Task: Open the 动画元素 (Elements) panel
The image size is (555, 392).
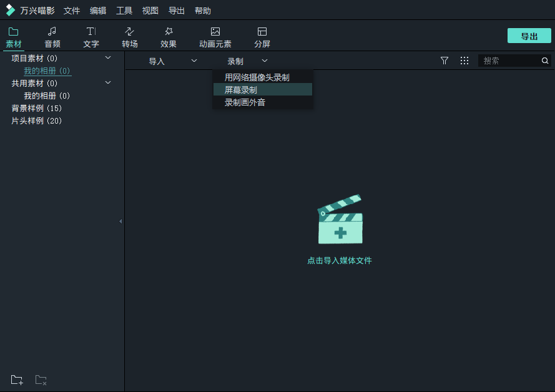Action: point(215,36)
